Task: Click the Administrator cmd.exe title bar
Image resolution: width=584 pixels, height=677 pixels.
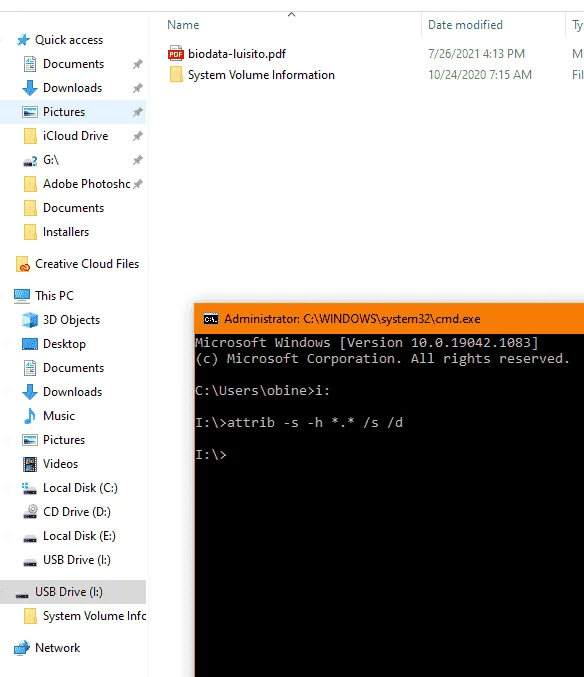Action: 389,319
